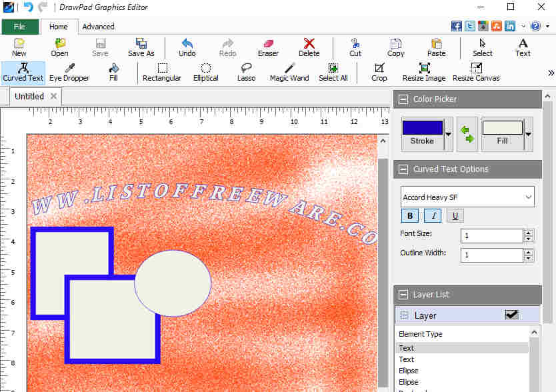Open the Stroke color dropdown arrow
This screenshot has height=392, width=556.
click(449, 135)
